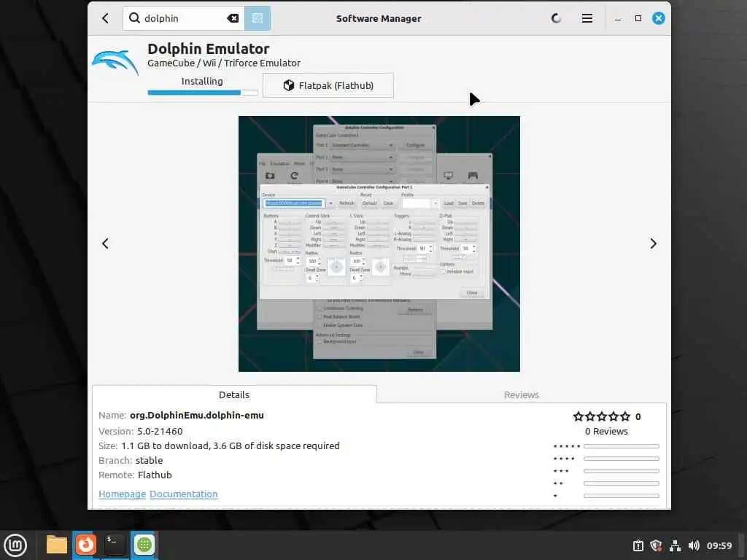Click in the dolphin search field
Viewport: 747px width, 560px height.
pos(183,18)
